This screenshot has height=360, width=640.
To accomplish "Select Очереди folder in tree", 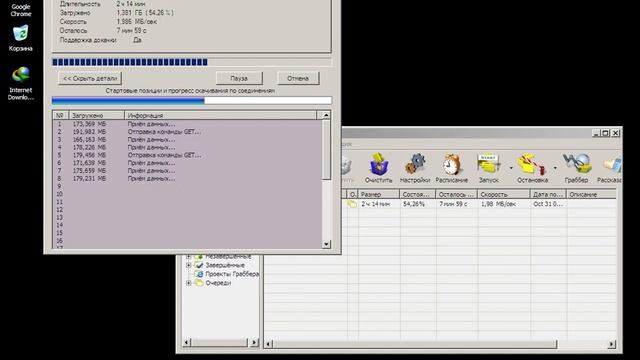I will (x=218, y=283).
